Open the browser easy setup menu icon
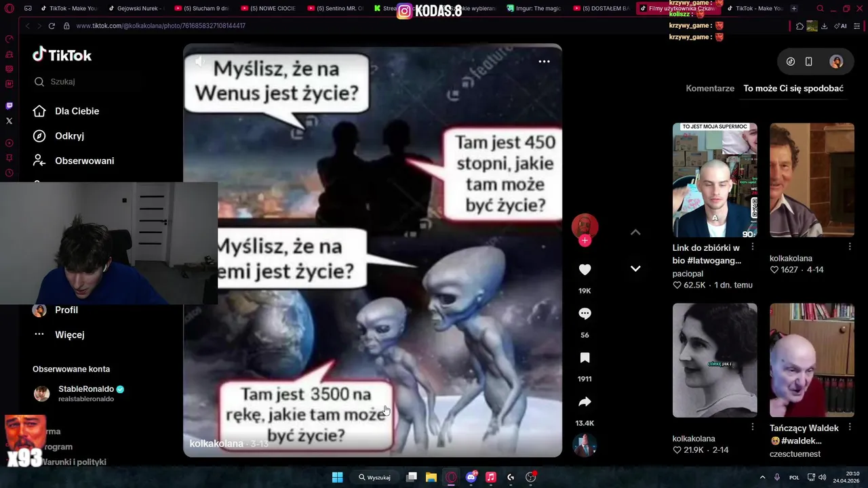 (x=857, y=26)
